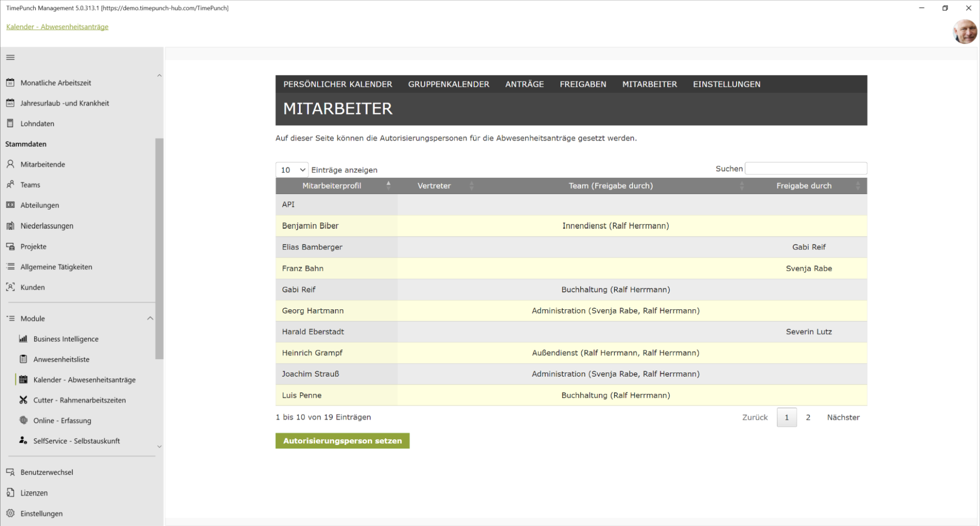Click the SelfService - Selbstauskunft icon

[x=23, y=441]
